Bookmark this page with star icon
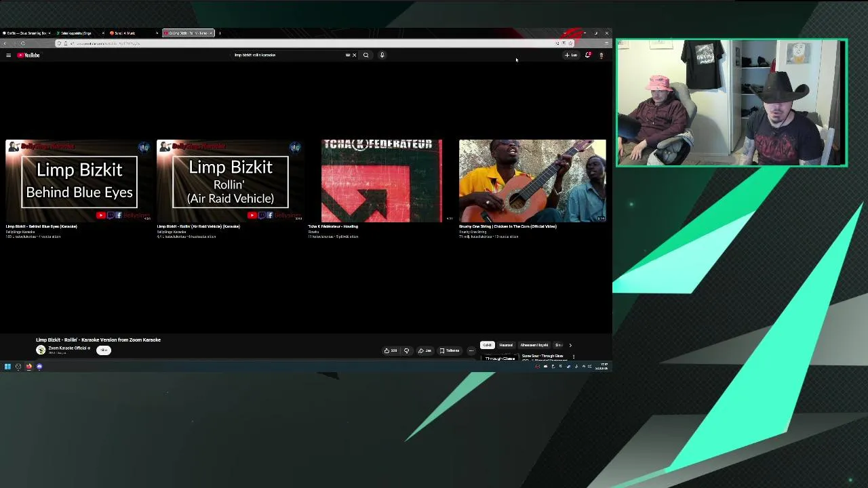868x488 pixels. tap(570, 43)
